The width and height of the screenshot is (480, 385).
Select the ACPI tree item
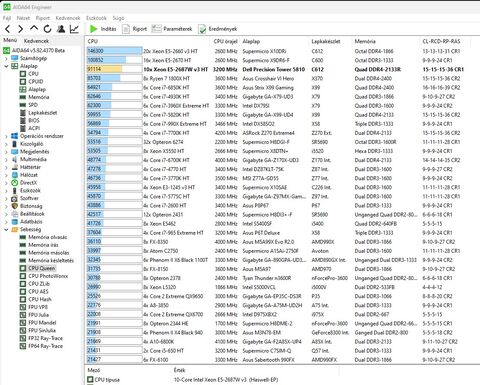coord(30,128)
